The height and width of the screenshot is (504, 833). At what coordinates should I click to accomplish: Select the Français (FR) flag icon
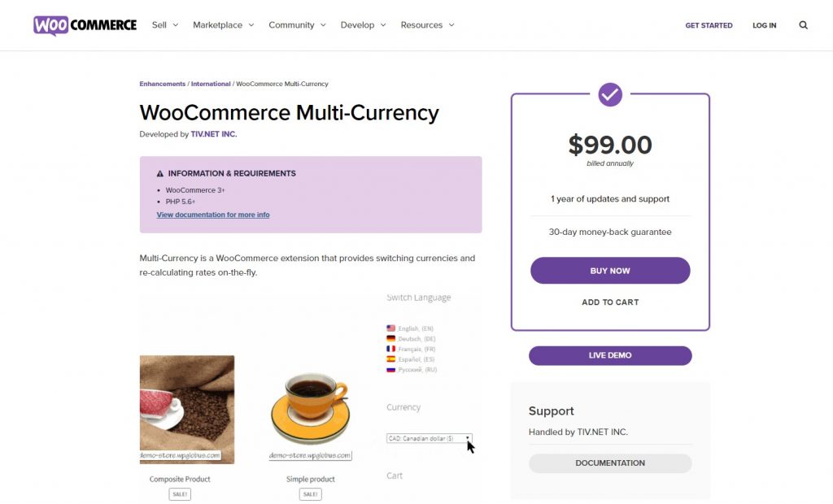[391, 349]
